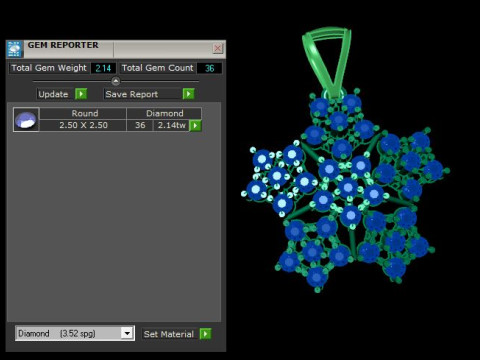The height and width of the screenshot is (360, 480).
Task: Click the Gem Reporter logo icon
Action: pyautogui.click(x=14, y=49)
